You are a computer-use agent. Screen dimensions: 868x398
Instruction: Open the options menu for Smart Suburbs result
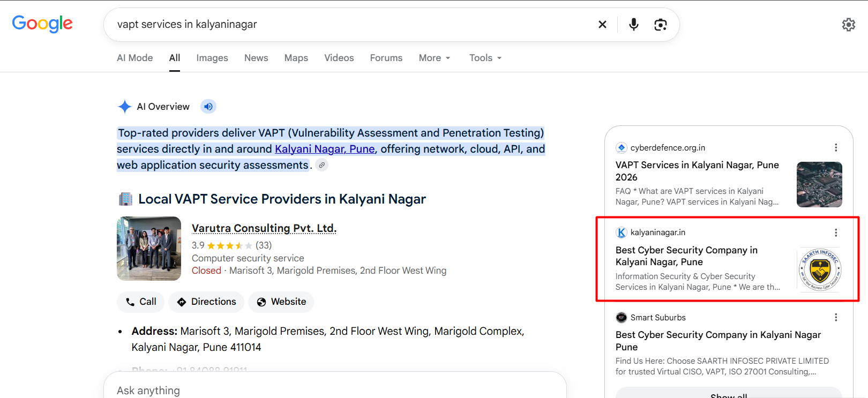pos(836,317)
